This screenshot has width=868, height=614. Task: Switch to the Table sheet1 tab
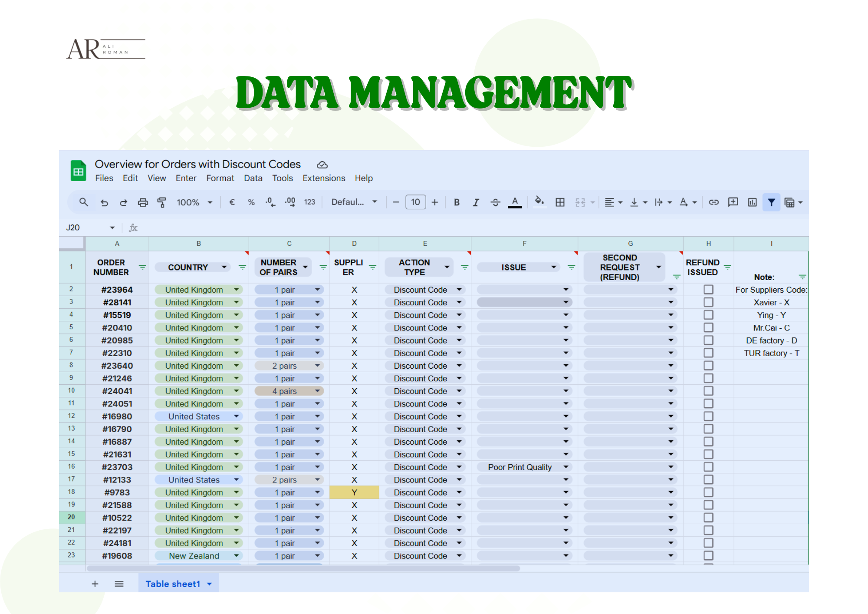[173, 584]
